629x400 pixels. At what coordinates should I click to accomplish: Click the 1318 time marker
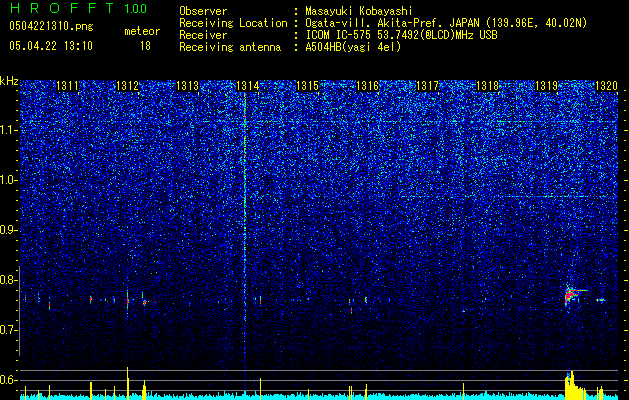(487, 86)
